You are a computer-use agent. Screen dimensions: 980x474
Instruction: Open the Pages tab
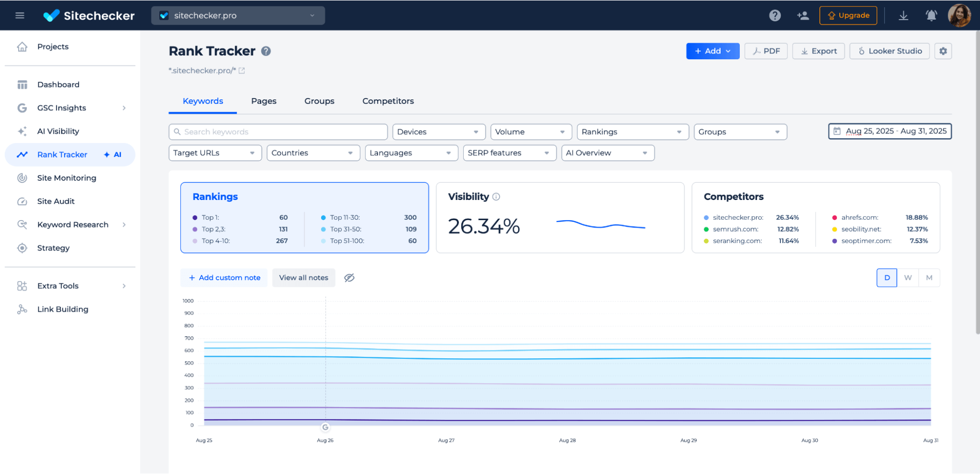coord(264,101)
